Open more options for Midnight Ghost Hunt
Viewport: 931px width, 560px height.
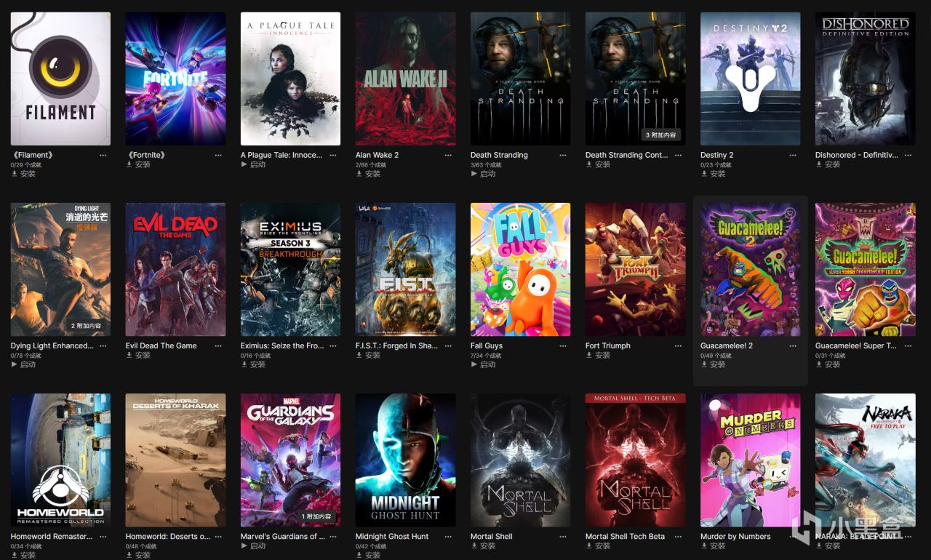(x=448, y=536)
